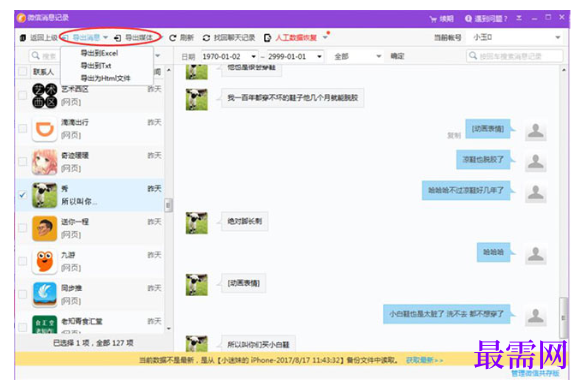Click the user avatar beside 哈哈哈 bubble

click(x=536, y=254)
